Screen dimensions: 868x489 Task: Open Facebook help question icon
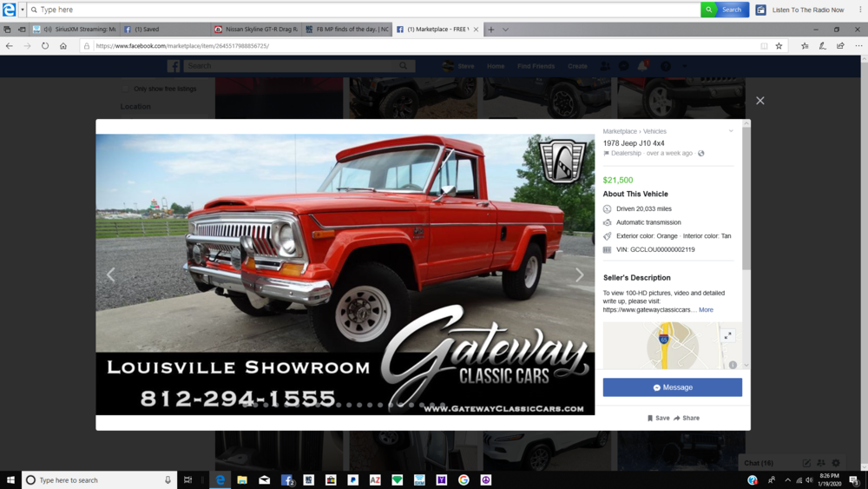click(x=666, y=66)
